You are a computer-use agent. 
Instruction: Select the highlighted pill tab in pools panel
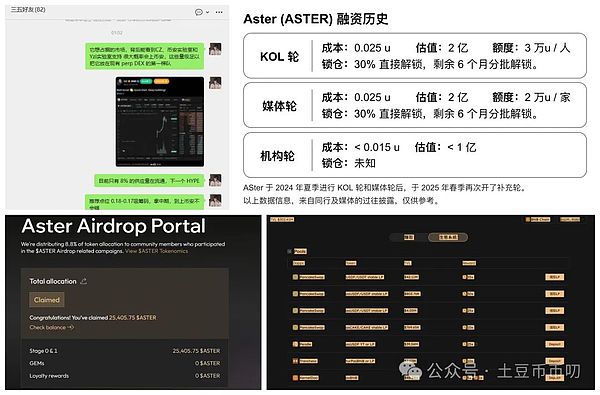[448, 237]
